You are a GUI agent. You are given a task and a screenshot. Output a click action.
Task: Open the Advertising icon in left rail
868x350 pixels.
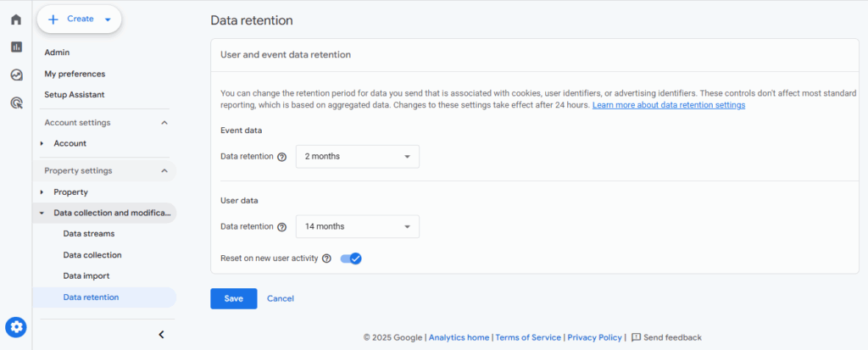[16, 103]
